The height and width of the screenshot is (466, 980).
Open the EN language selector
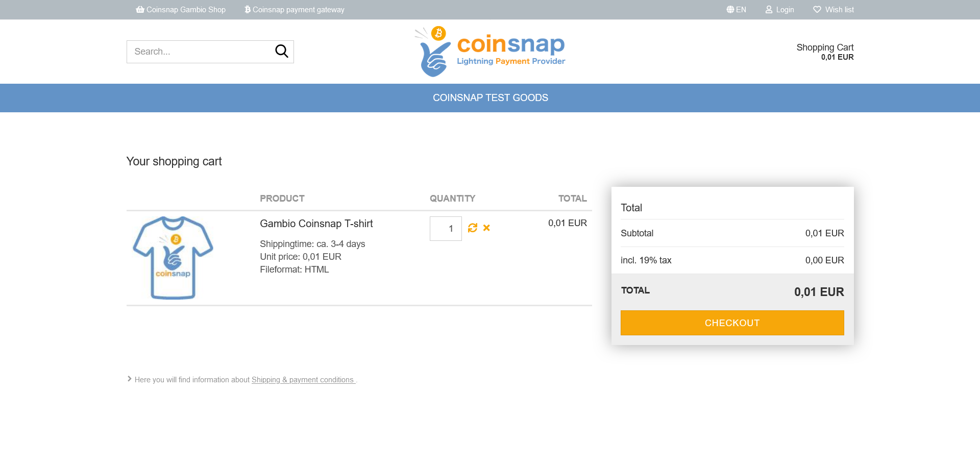pos(737,9)
